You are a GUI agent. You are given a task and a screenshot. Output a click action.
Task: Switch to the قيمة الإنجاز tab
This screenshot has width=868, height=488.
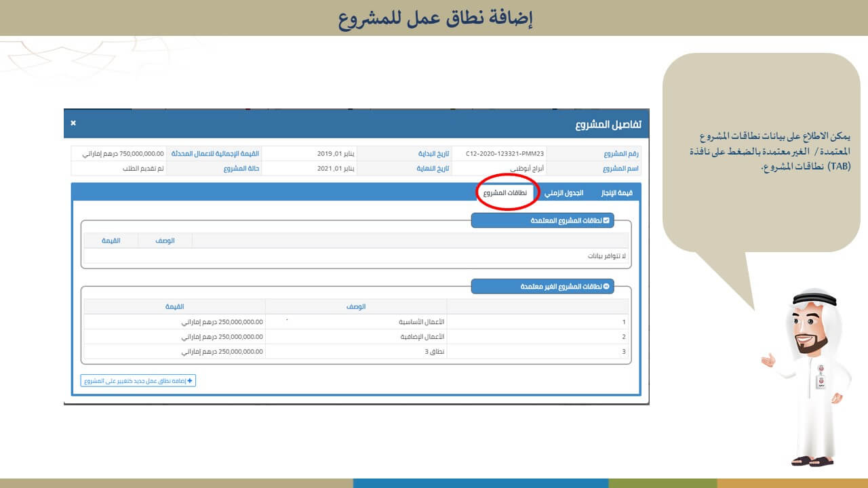click(x=616, y=193)
